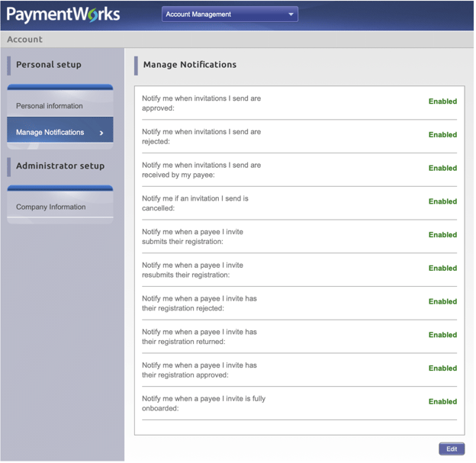Screen dimensions: 476x463
Task: Select 'submits their registration' label
Action: coord(193,237)
